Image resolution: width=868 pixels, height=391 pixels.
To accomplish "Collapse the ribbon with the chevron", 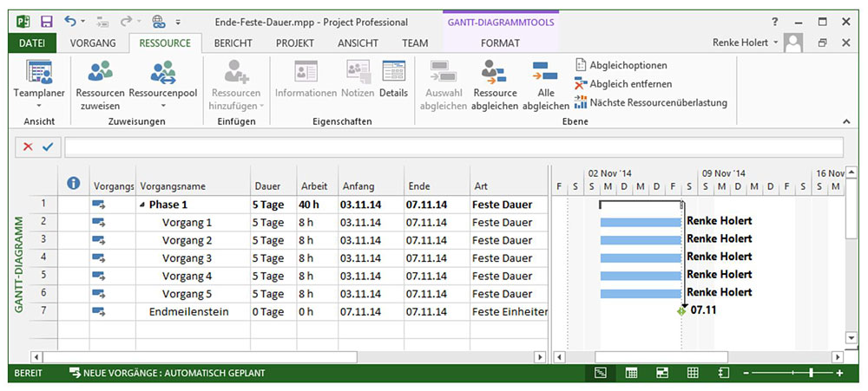I will 845,121.
